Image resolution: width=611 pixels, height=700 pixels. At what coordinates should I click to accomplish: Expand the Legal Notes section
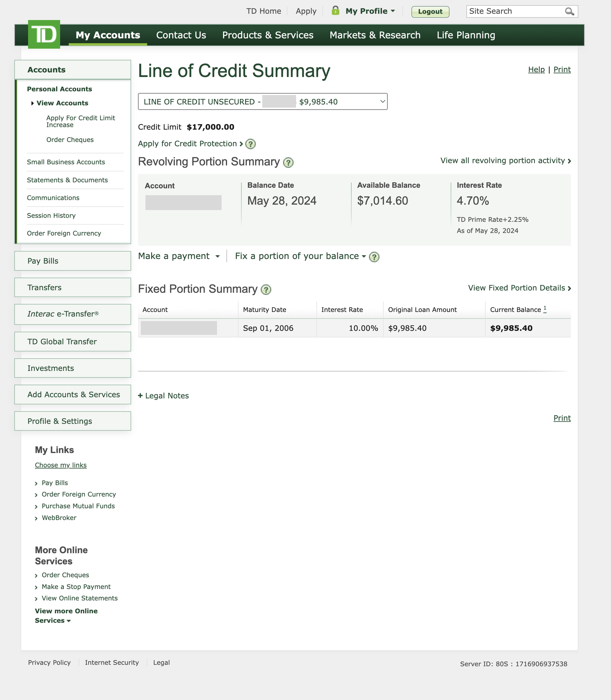pyautogui.click(x=163, y=396)
